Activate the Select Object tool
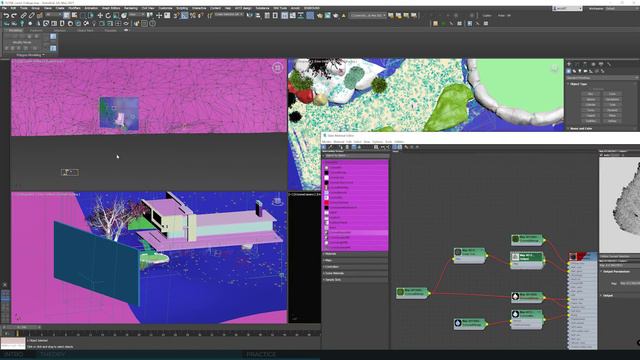This screenshot has height=360, width=640. click(x=67, y=16)
